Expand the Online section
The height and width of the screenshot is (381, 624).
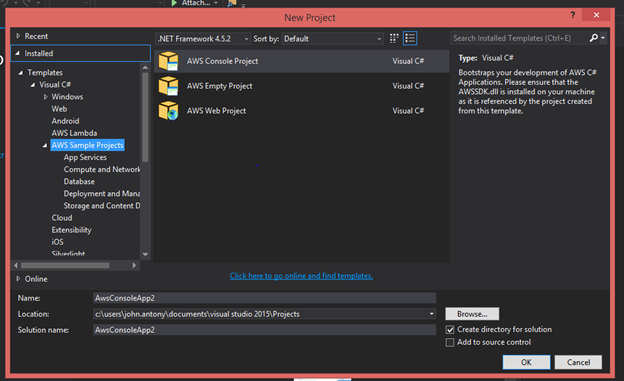18,279
